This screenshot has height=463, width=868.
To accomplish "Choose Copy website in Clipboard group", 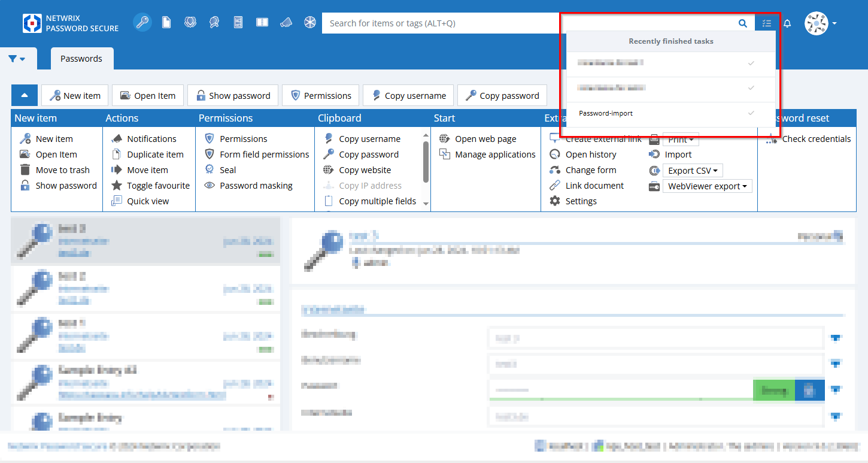I will [x=357, y=170].
